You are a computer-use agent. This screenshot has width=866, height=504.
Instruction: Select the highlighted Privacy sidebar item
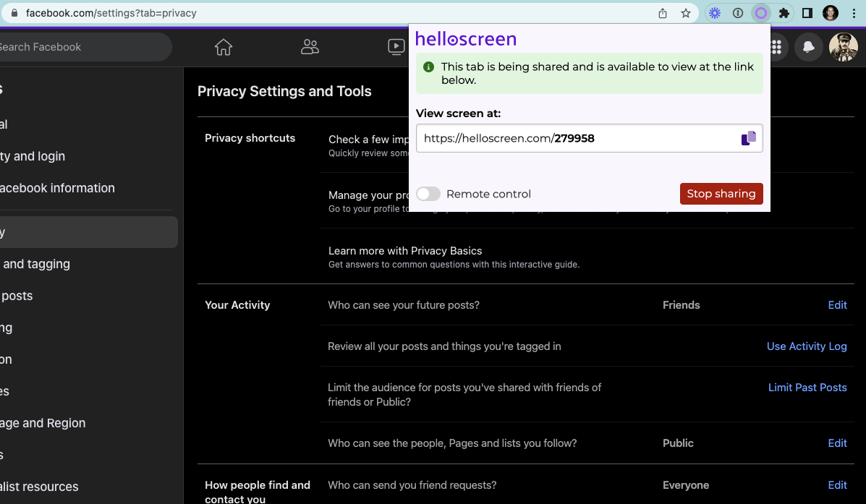88,232
